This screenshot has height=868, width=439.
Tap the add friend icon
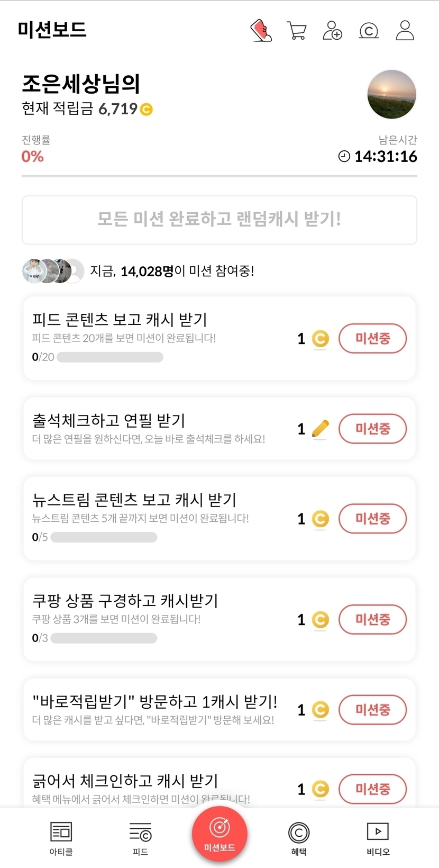332,30
